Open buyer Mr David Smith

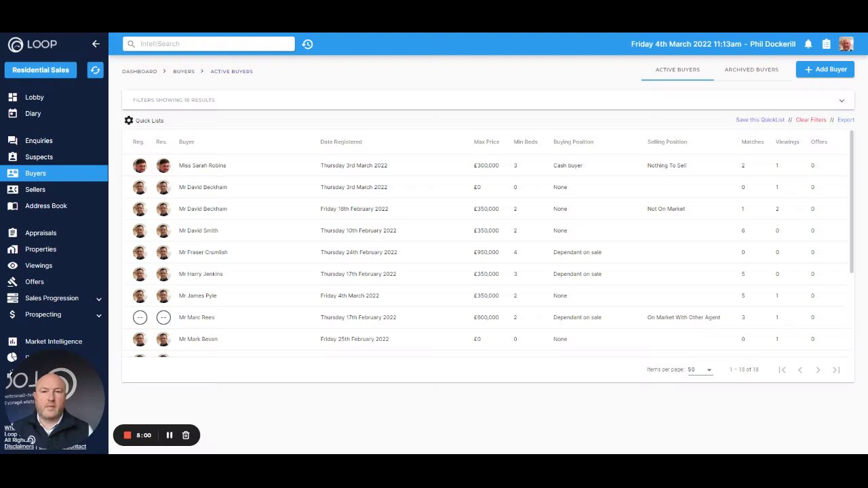(198, 230)
